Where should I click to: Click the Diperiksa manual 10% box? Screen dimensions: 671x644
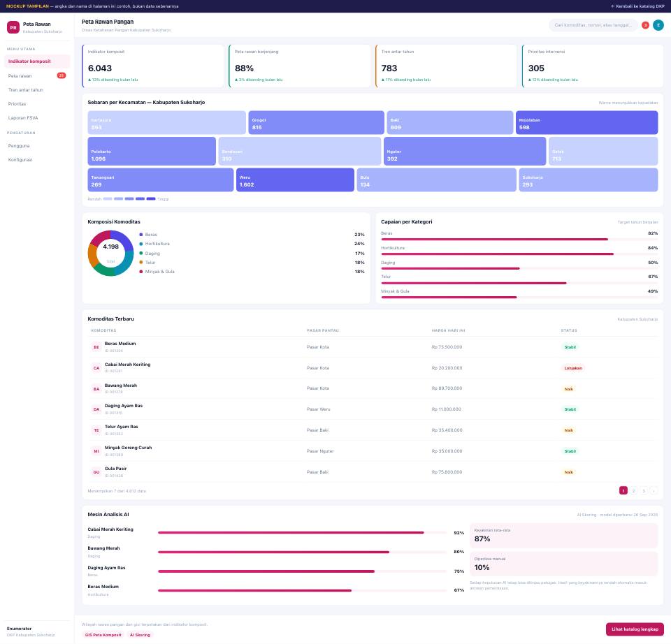(x=563, y=564)
